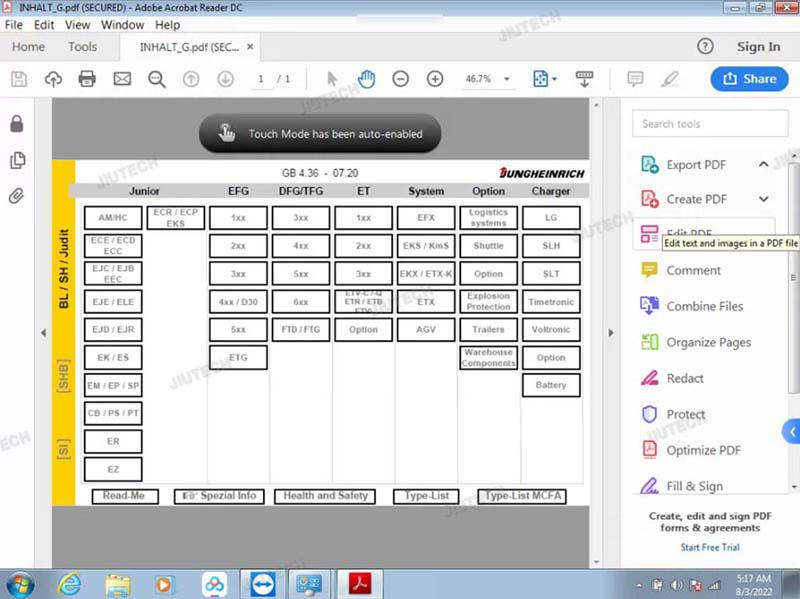Open the Window menu

point(122,24)
